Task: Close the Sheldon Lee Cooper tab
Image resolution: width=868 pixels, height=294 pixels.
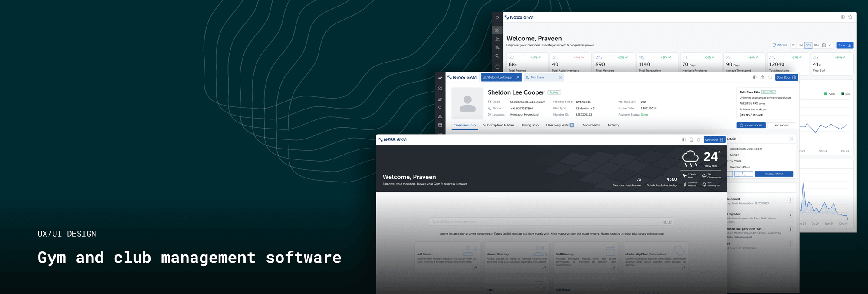Action: pos(518,77)
